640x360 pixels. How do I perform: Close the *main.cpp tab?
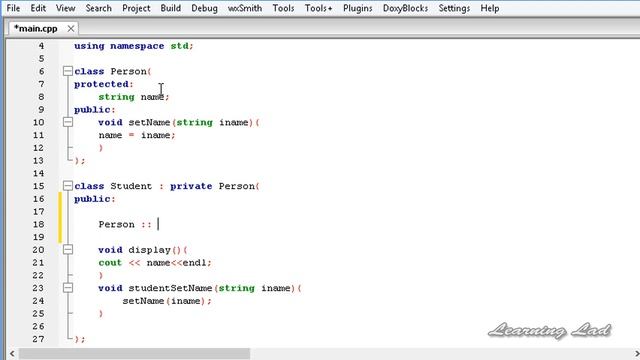71,29
